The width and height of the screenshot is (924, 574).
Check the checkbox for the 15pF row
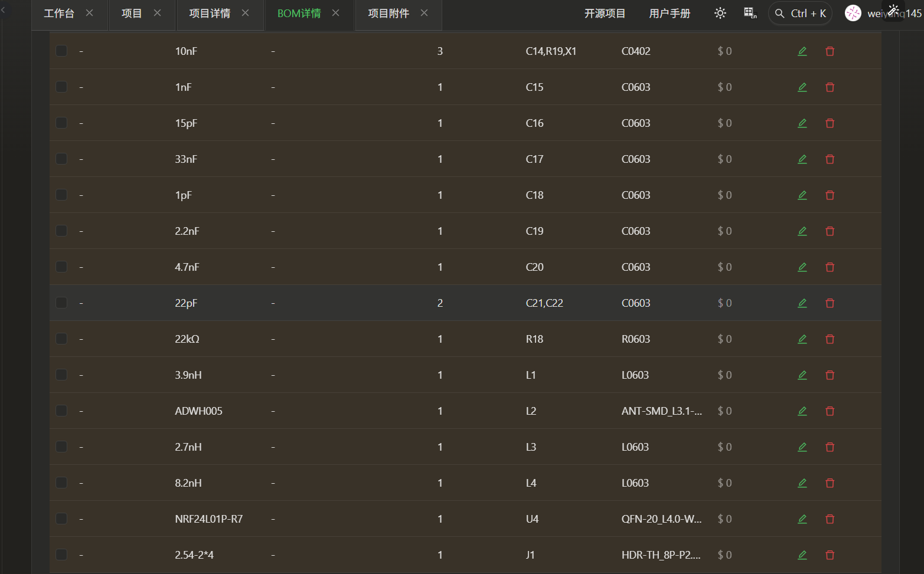(61, 123)
